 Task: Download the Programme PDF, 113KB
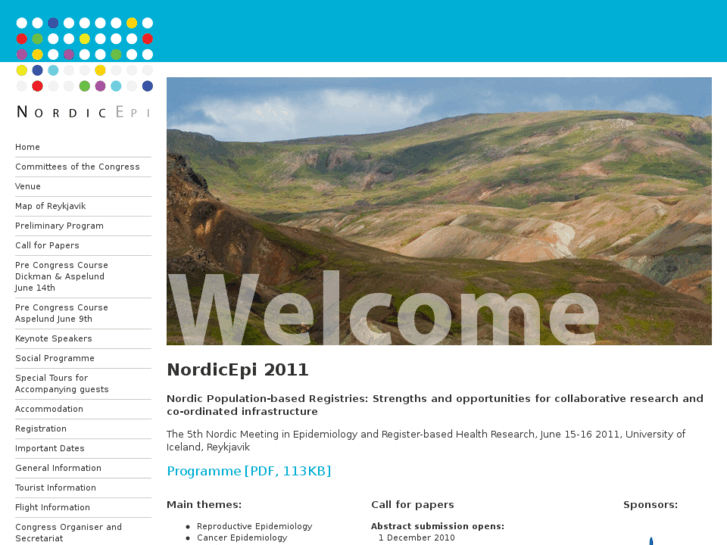pos(249,471)
